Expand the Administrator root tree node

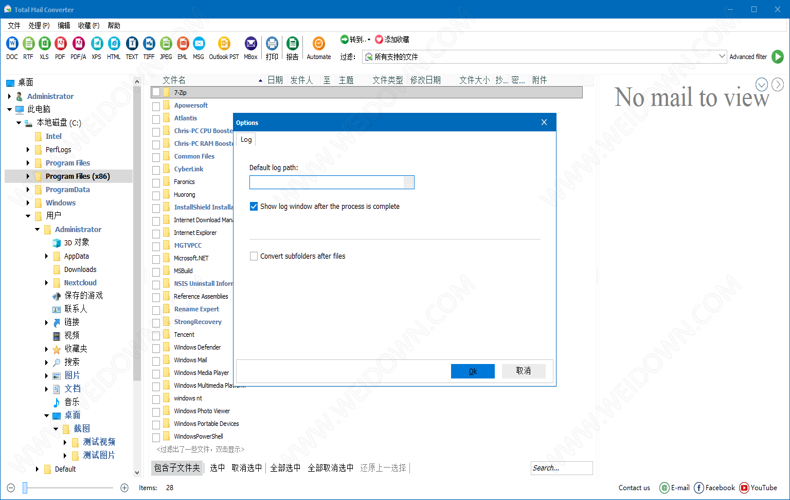point(10,96)
